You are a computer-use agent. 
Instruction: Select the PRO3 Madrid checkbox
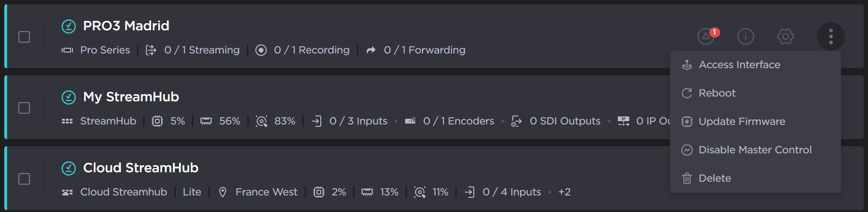point(24,37)
